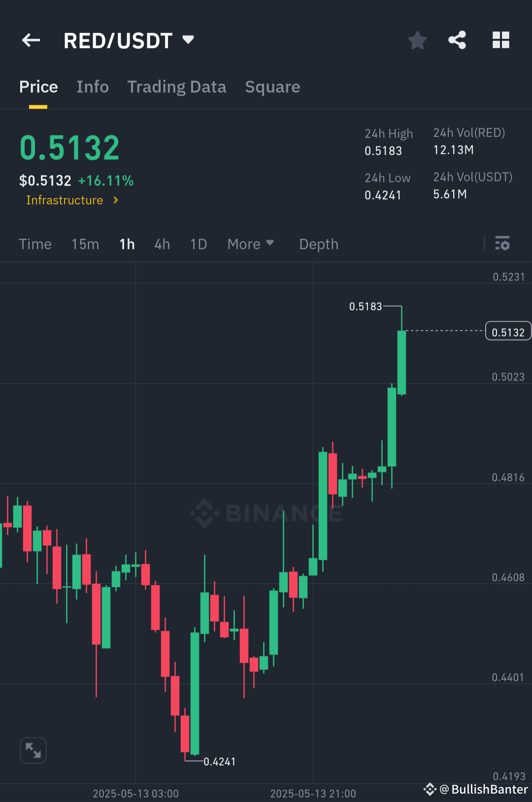Open the RED/USDT pair selector dropdown
This screenshot has height=802, width=532.
tap(188, 40)
